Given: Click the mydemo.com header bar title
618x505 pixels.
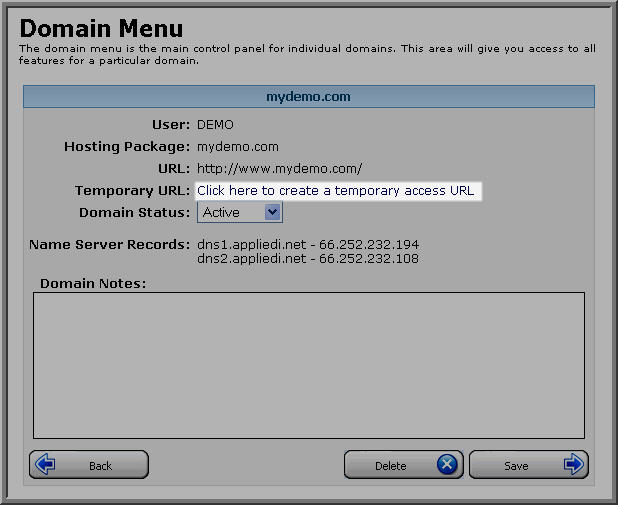Looking at the screenshot, I should point(308,97).
